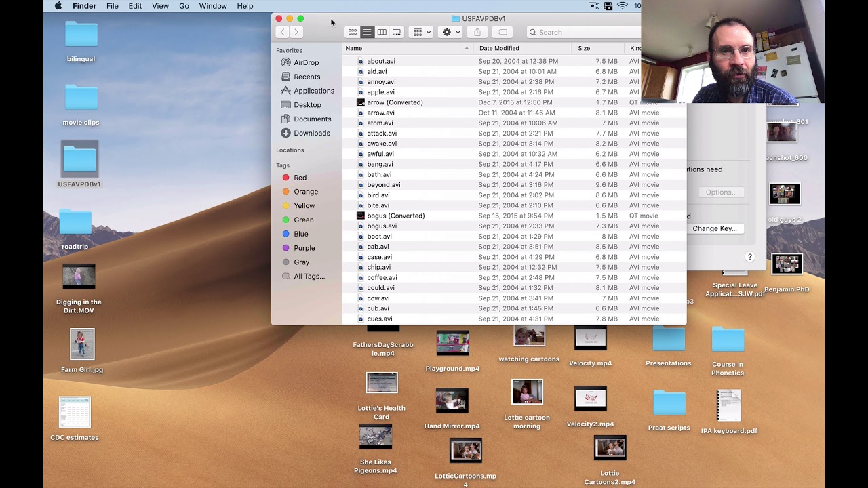Open the Go menu
This screenshot has width=868, height=488.
[x=184, y=6]
